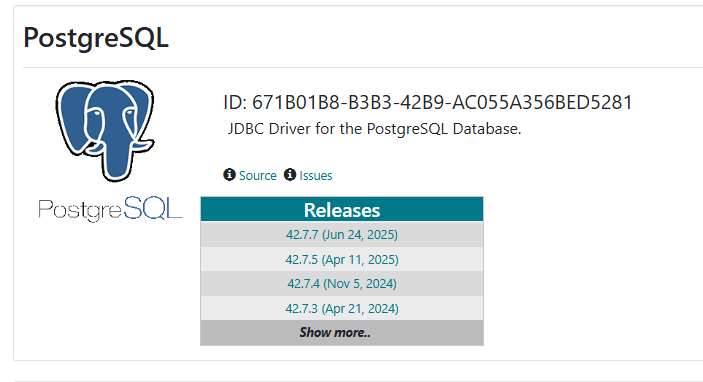Click the info icon beside Source

pos(229,174)
